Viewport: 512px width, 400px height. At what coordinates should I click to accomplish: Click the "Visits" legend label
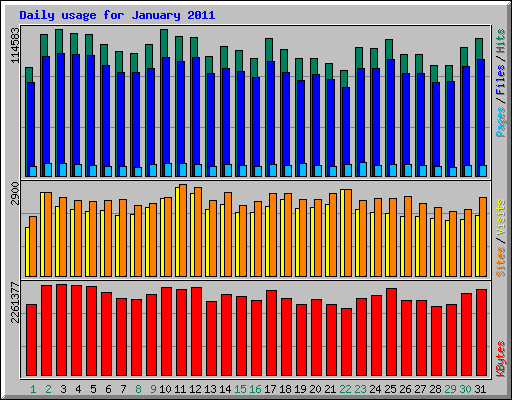click(x=500, y=217)
